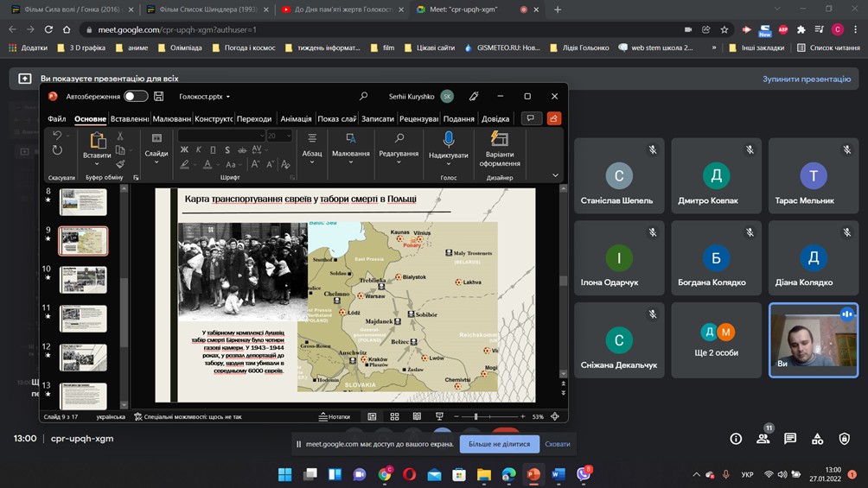Open Word from the Windows taskbar
The width and height of the screenshot is (868, 488).
(x=558, y=474)
